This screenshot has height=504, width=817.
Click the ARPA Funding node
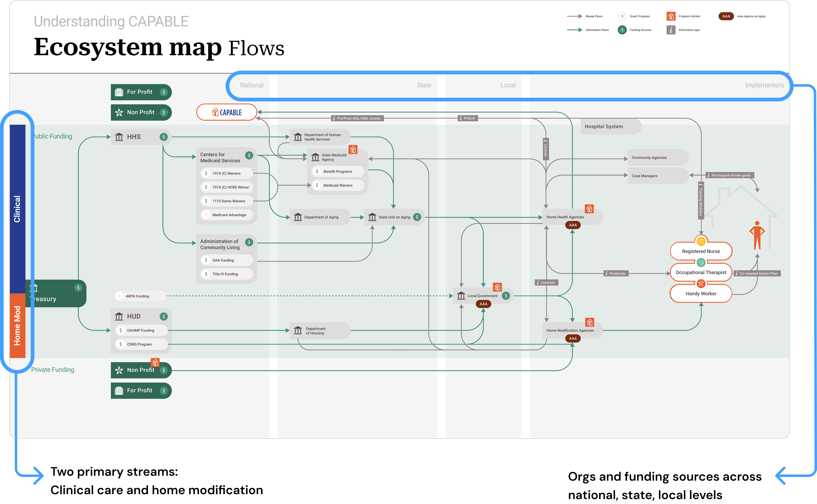tap(140, 296)
